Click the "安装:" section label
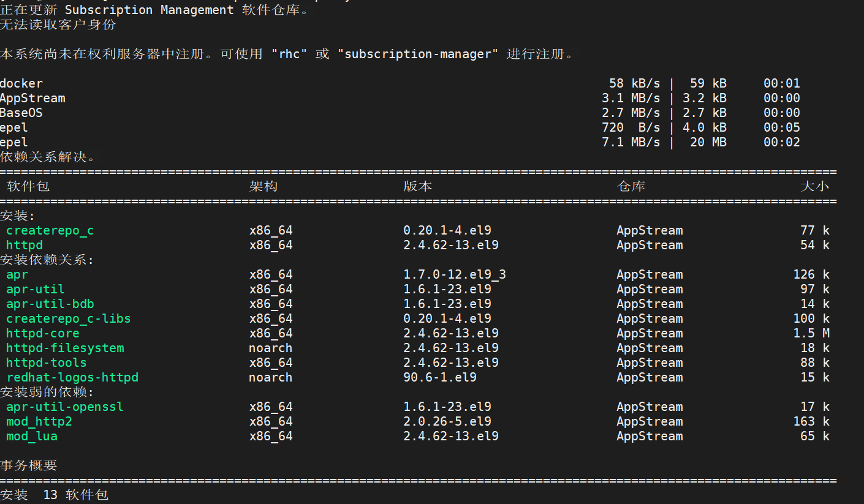The height and width of the screenshot is (504, 864). (18, 216)
